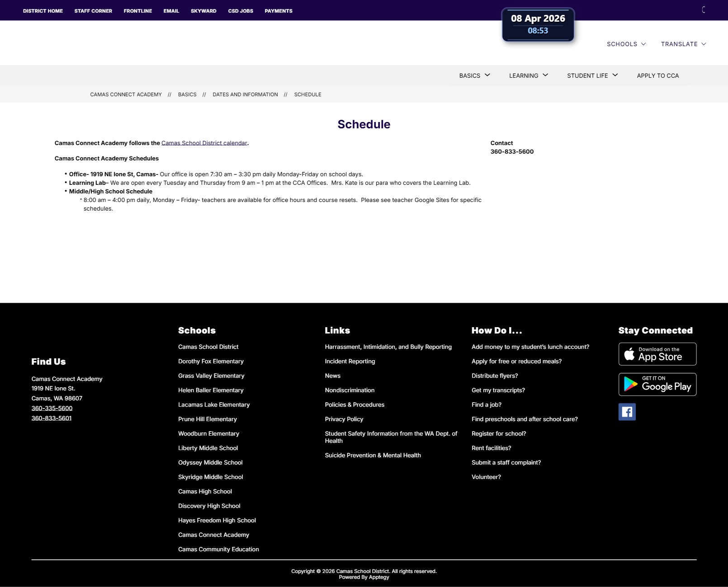Click the date and time clock widget
Image resolution: width=728 pixels, height=587 pixels.
[x=538, y=24]
